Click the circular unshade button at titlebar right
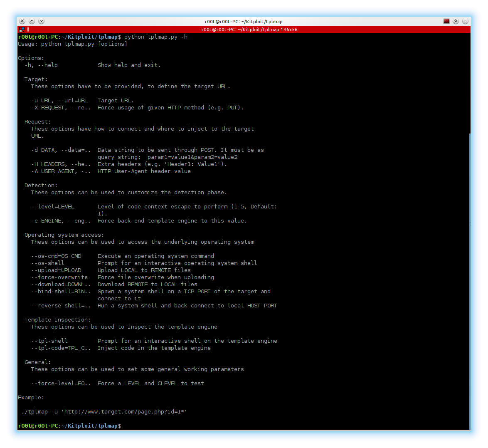The image size is (488, 448). pyautogui.click(x=466, y=21)
